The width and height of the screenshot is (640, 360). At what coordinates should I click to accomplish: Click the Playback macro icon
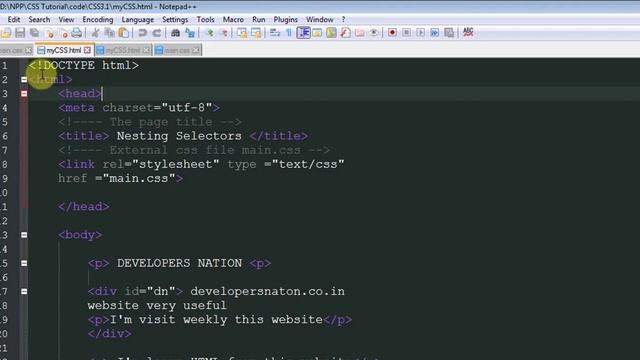420,33
